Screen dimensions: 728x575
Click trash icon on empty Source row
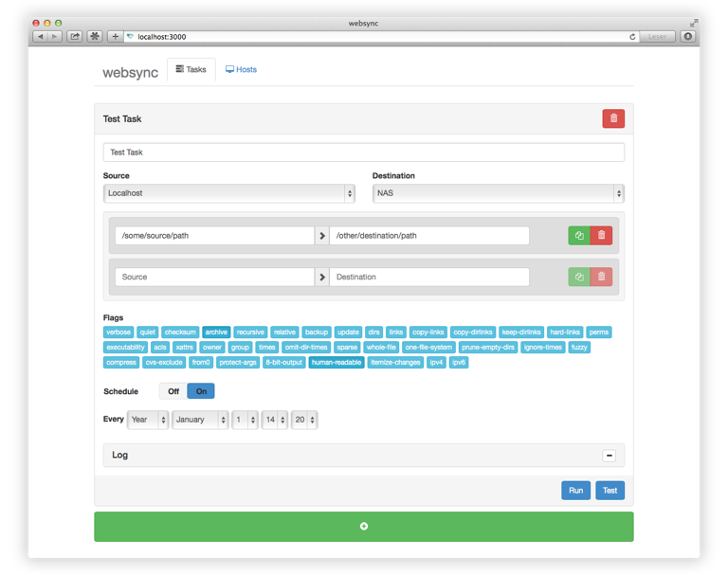click(x=601, y=277)
